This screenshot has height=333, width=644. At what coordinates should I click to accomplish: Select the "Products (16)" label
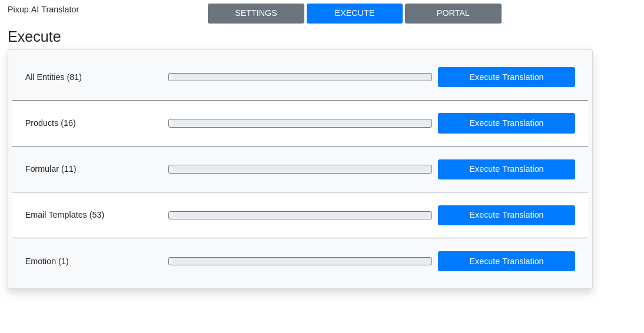51,123
